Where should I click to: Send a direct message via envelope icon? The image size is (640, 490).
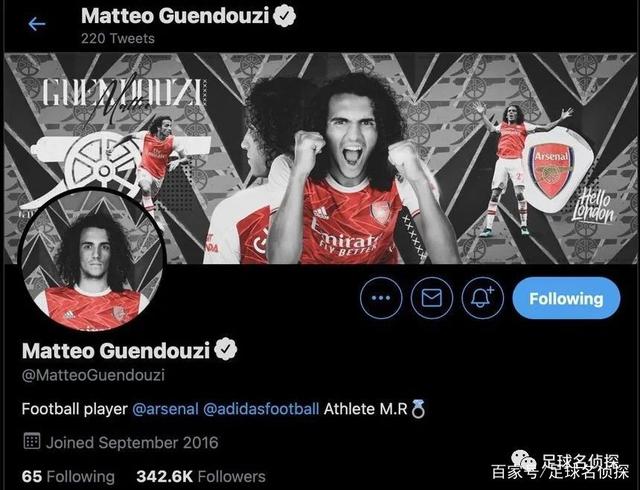(432, 298)
